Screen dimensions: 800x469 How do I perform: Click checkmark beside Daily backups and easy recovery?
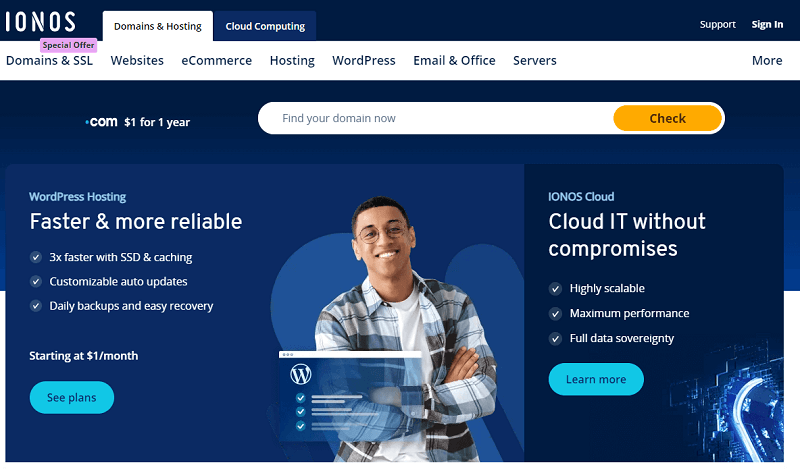pyautogui.click(x=36, y=306)
